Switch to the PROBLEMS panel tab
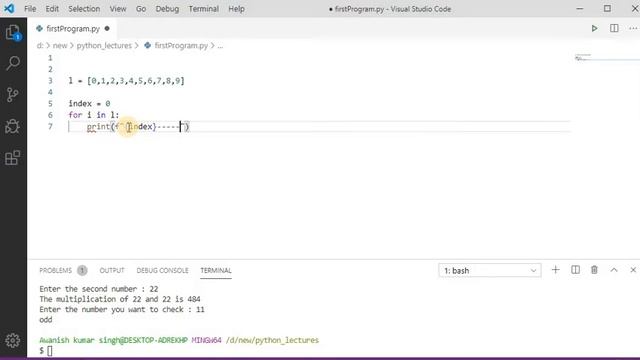 56,270
